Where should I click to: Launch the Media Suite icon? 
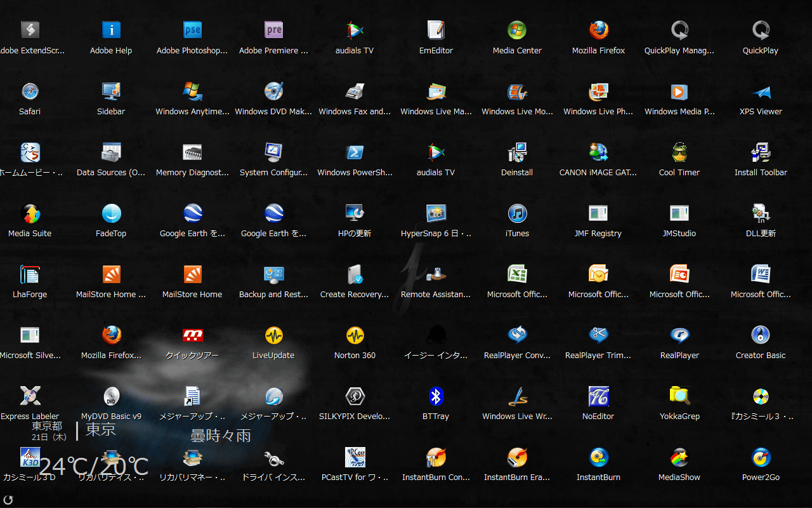(x=30, y=213)
